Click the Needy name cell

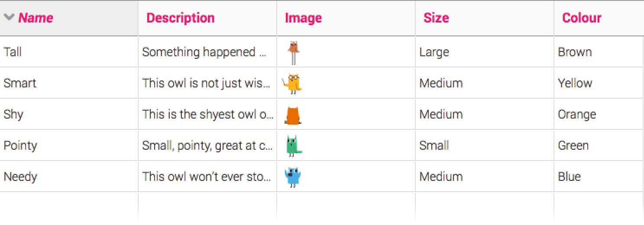pyautogui.click(x=20, y=177)
